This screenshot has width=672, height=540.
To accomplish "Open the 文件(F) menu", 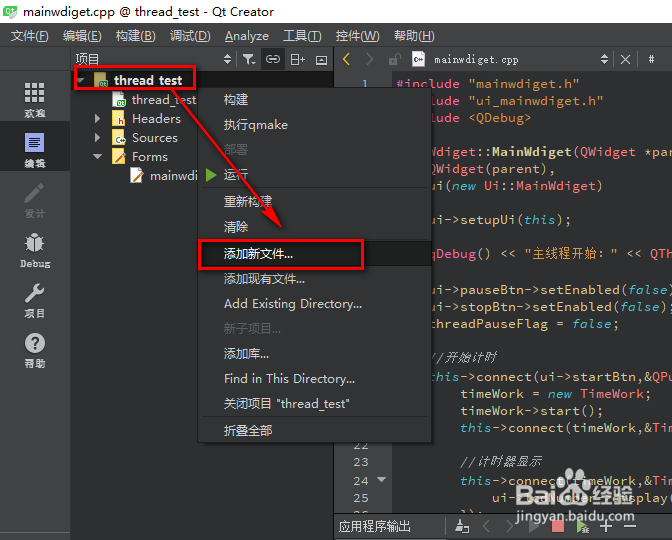I will coord(30,36).
